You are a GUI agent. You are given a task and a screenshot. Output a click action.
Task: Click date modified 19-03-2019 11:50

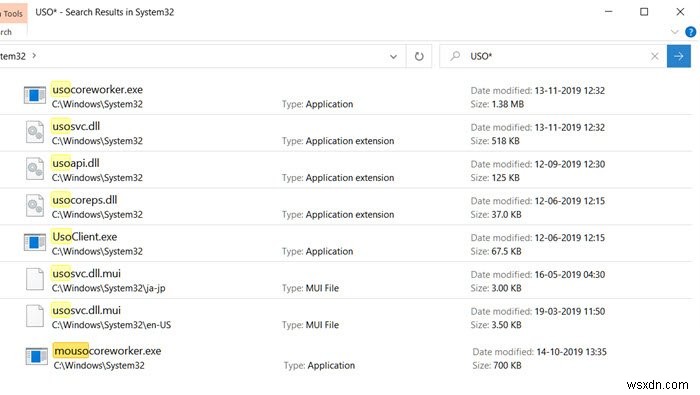569,311
